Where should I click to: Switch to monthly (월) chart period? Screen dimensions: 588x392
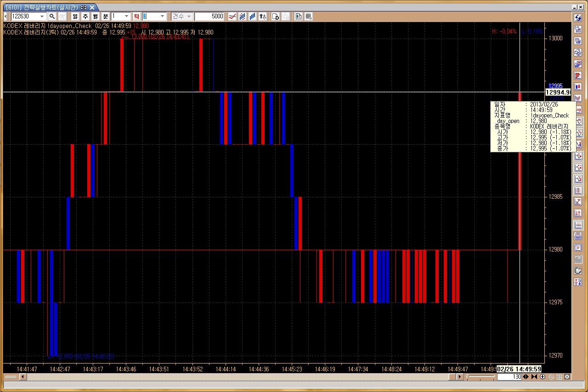(x=96, y=17)
